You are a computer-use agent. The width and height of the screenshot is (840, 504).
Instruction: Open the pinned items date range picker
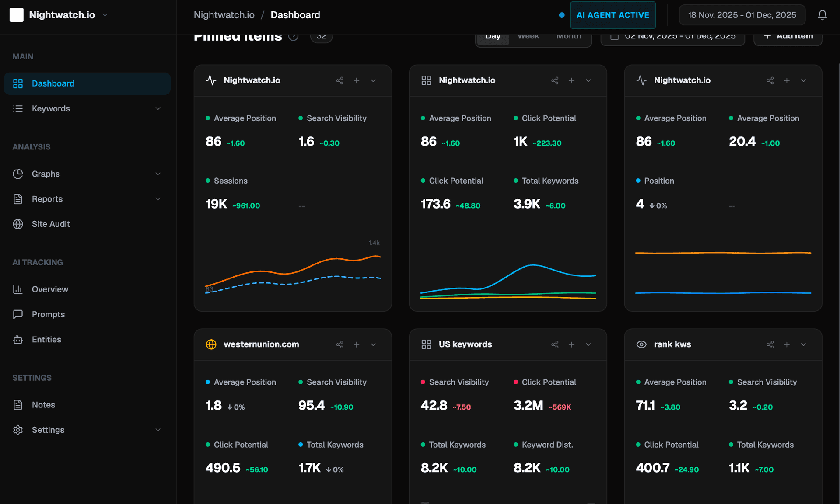[672, 38]
